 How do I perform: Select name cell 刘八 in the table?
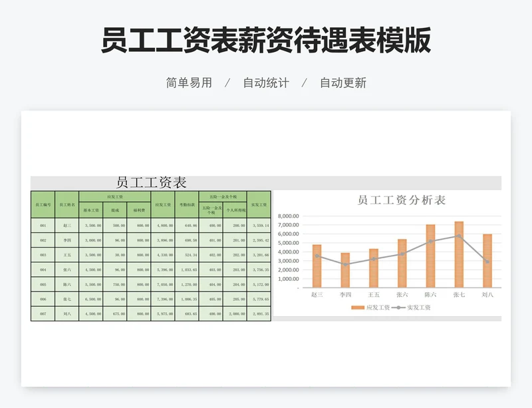click(67, 313)
